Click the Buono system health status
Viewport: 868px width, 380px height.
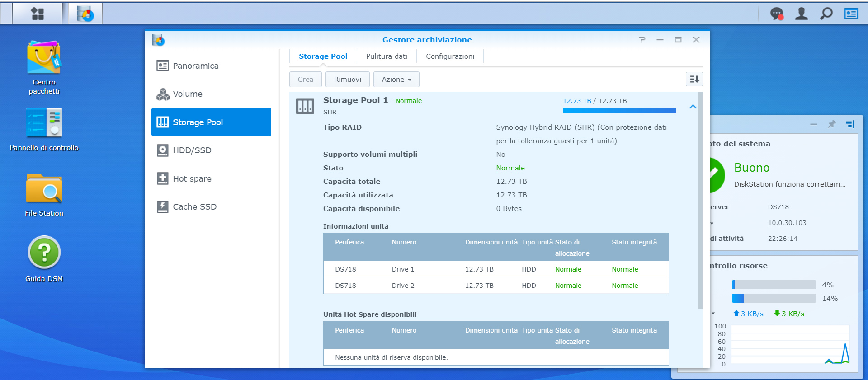[752, 168]
